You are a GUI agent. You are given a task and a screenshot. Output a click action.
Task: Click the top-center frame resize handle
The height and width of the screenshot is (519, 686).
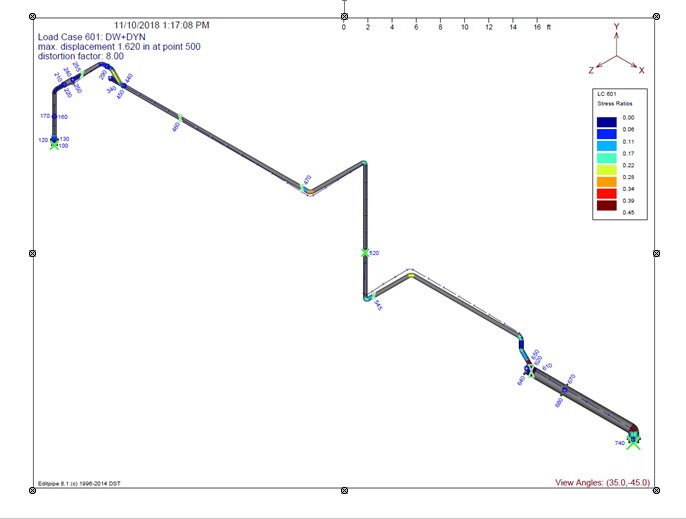pyautogui.click(x=344, y=16)
